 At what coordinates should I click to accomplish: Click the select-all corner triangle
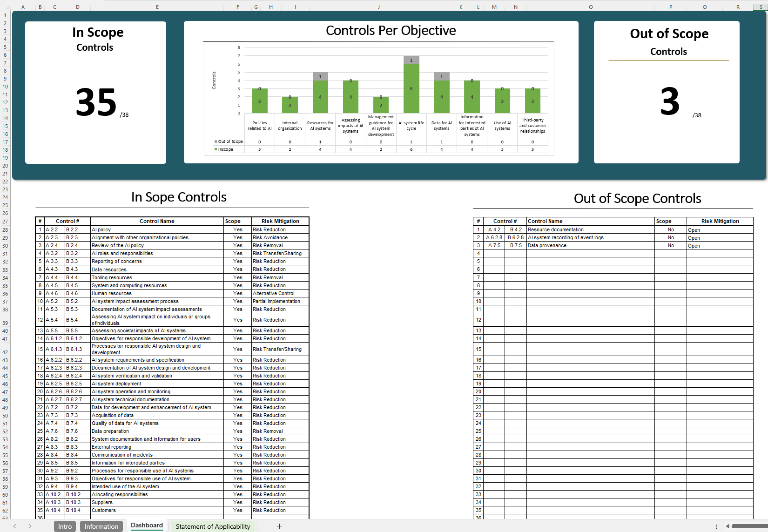point(5,7)
